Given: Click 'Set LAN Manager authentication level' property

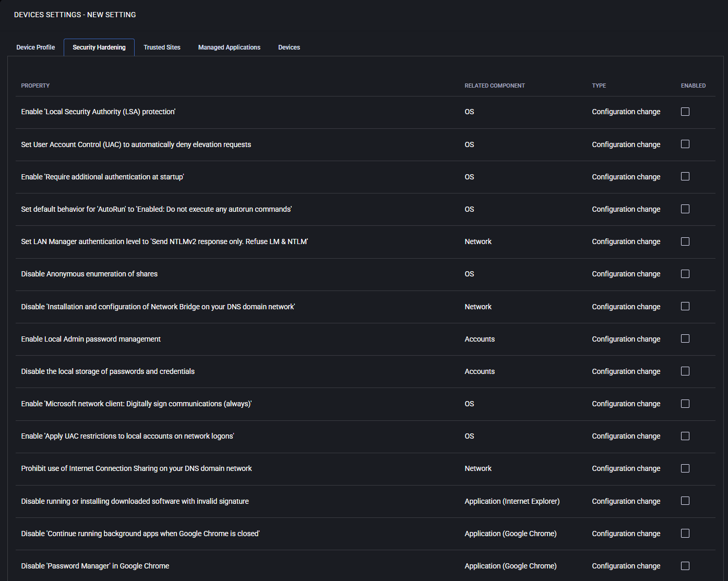Looking at the screenshot, I should [164, 241].
